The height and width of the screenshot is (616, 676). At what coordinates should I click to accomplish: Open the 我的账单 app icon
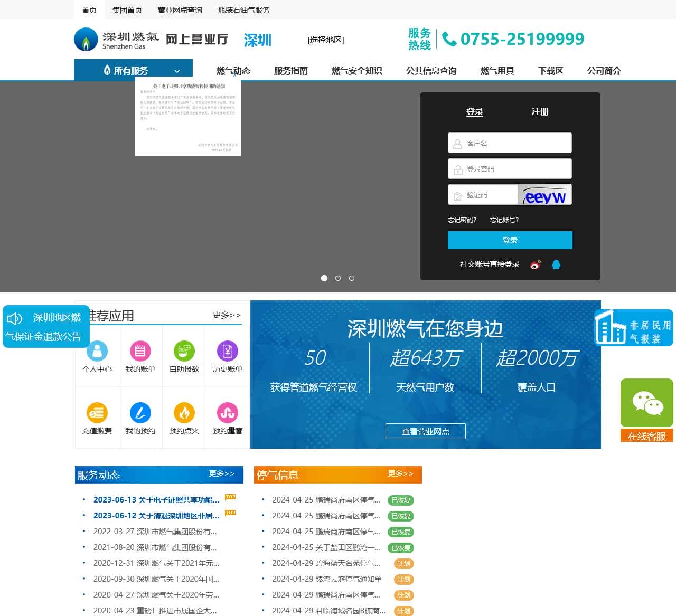click(140, 351)
